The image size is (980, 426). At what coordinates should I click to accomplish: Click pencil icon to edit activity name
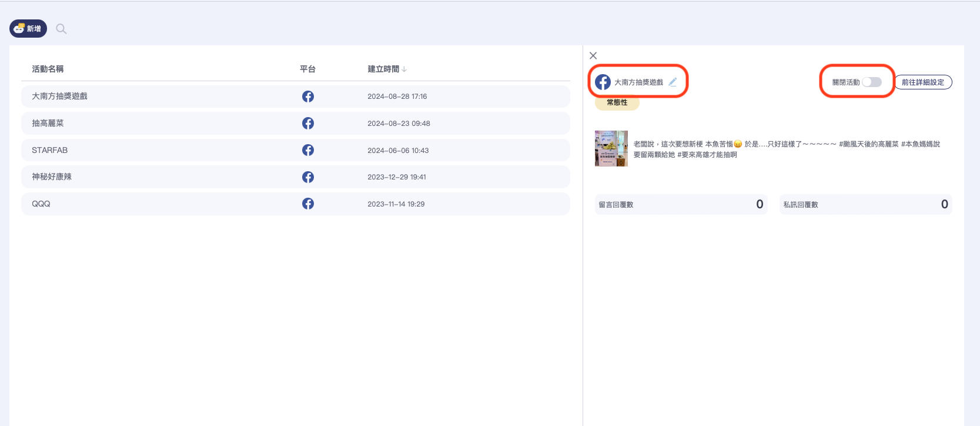coord(673,82)
